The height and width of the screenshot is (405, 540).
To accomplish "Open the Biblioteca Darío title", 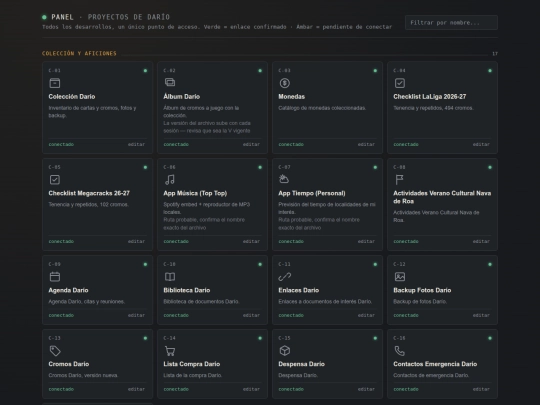I will click(x=187, y=290).
